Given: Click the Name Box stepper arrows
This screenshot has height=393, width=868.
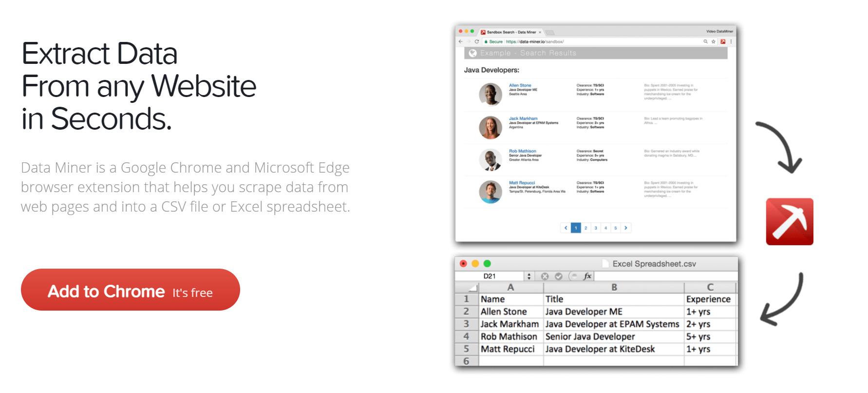Looking at the screenshot, I should coord(529,276).
